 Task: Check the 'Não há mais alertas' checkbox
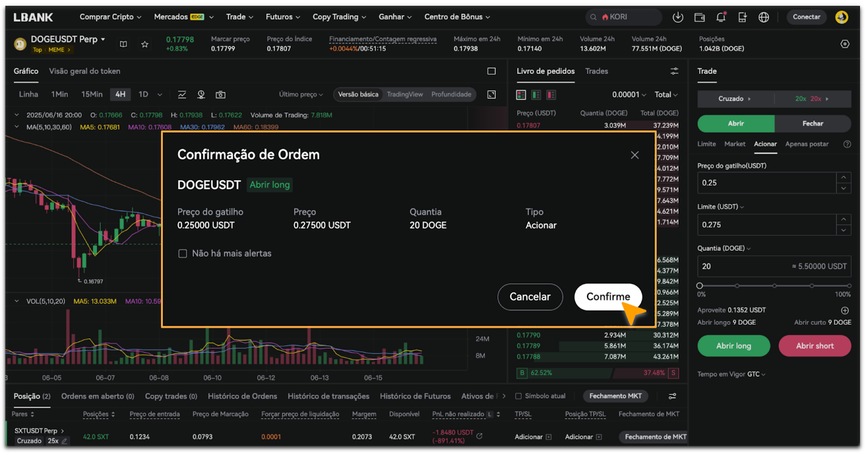coord(183,254)
